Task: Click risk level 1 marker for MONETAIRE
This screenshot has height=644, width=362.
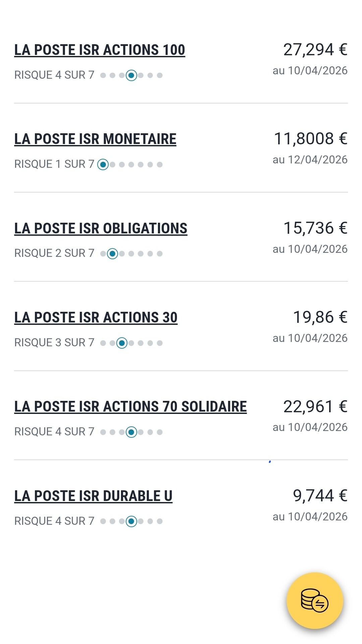Action: pyautogui.click(x=103, y=164)
